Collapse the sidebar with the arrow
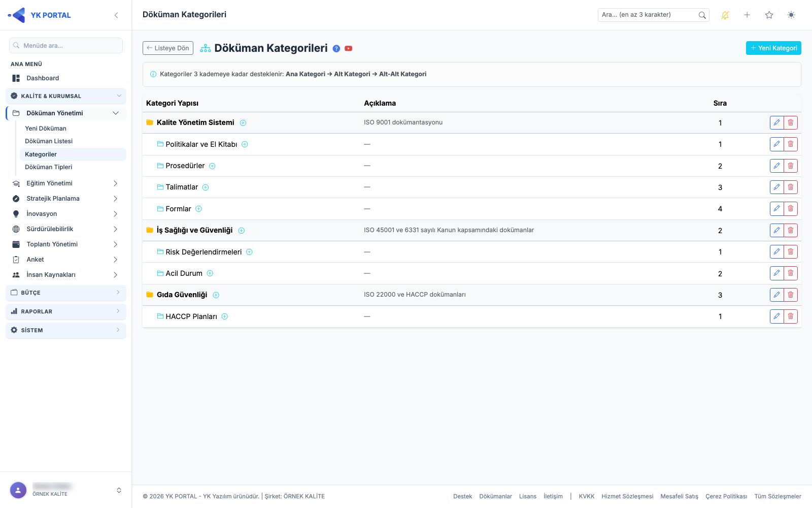Screen dimensions: 812x508 point(116,15)
